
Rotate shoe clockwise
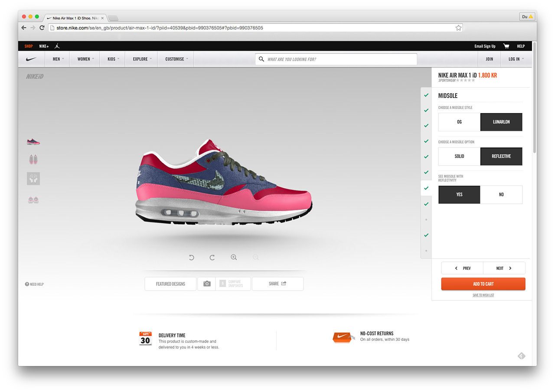[x=212, y=258]
